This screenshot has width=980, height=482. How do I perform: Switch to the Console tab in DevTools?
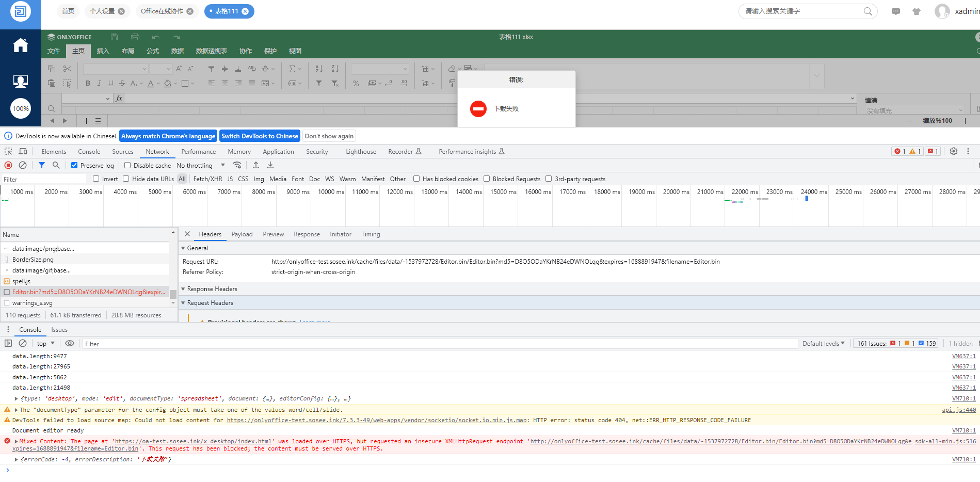[x=89, y=152]
